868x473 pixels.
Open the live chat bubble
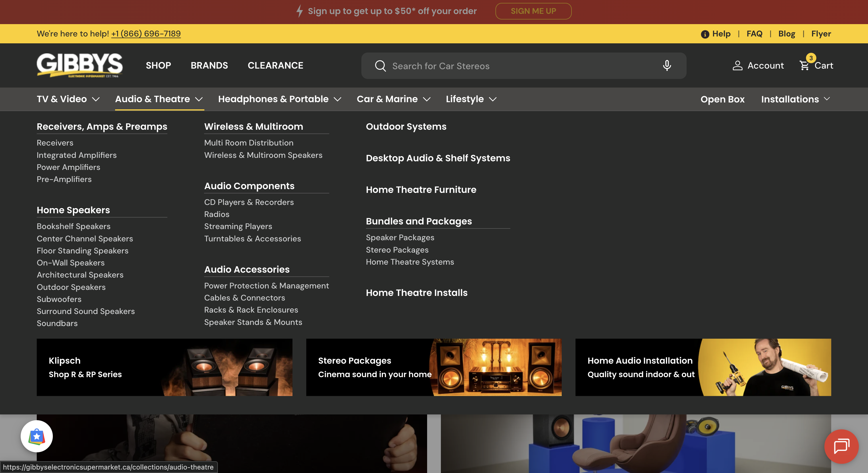[x=841, y=446]
